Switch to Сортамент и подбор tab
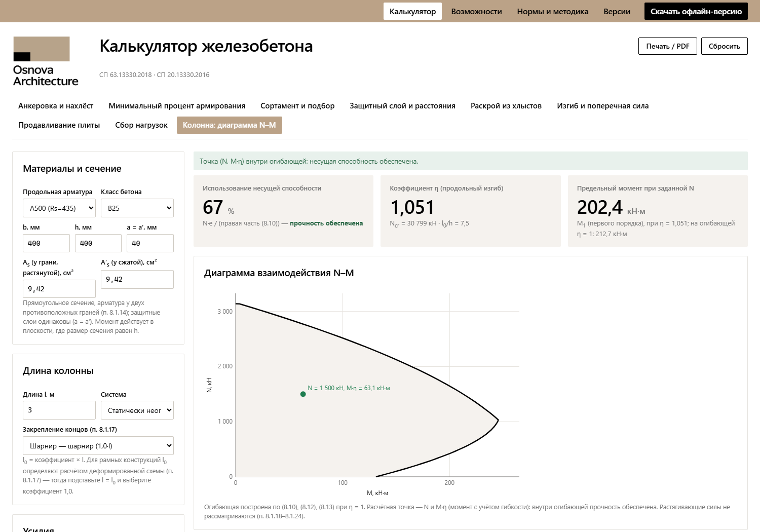760x532 pixels. 297,106
